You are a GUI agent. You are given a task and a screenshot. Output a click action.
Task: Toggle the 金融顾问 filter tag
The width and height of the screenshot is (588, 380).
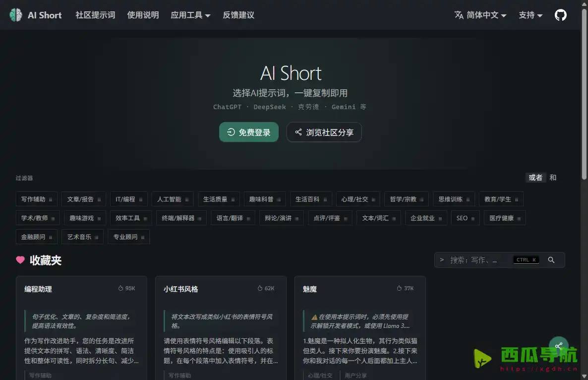tap(36, 237)
